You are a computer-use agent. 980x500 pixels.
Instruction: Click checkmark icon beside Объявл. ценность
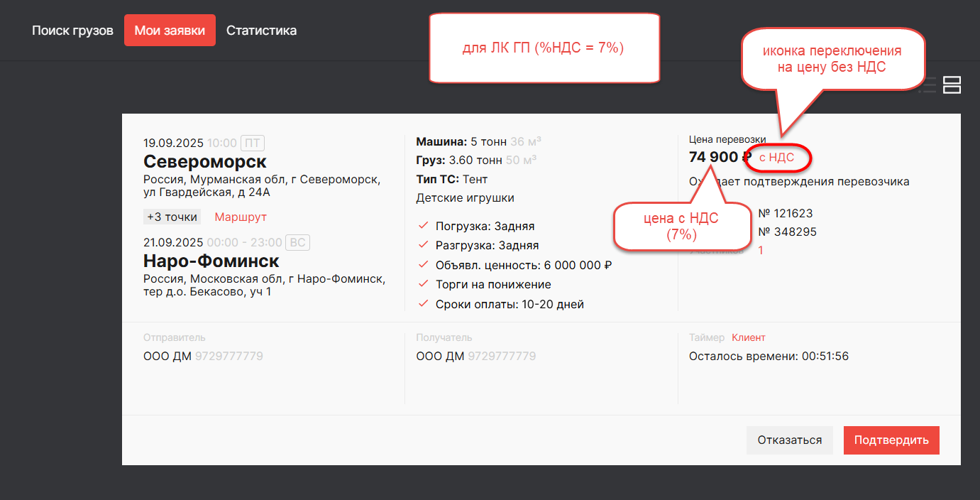click(x=424, y=265)
